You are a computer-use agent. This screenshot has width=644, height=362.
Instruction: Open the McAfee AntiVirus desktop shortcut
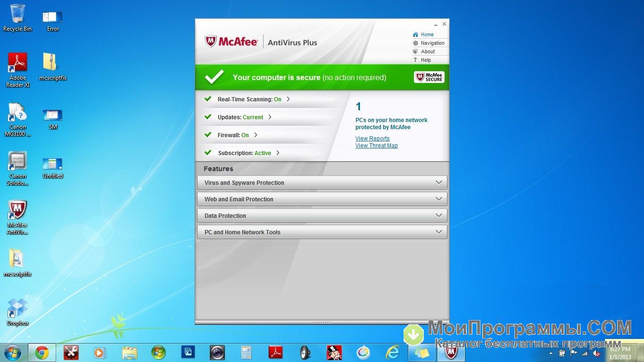coord(17,217)
